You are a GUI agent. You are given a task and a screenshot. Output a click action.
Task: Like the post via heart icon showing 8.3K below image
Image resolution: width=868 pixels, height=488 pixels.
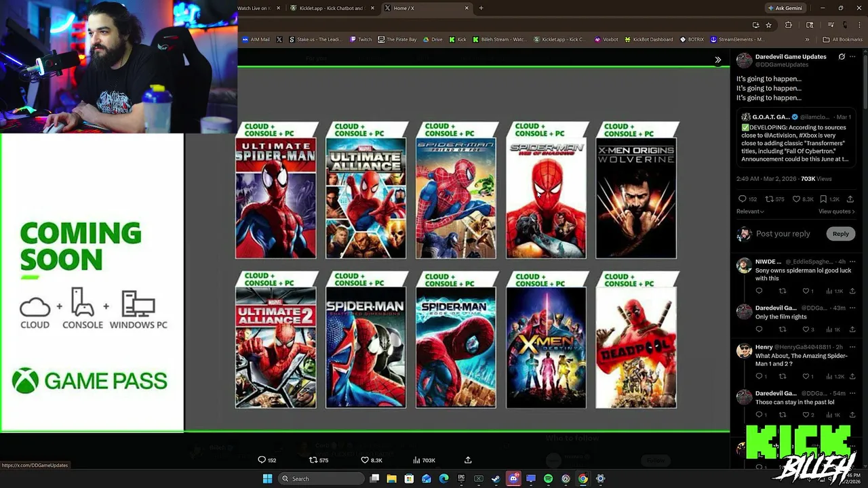(x=364, y=460)
